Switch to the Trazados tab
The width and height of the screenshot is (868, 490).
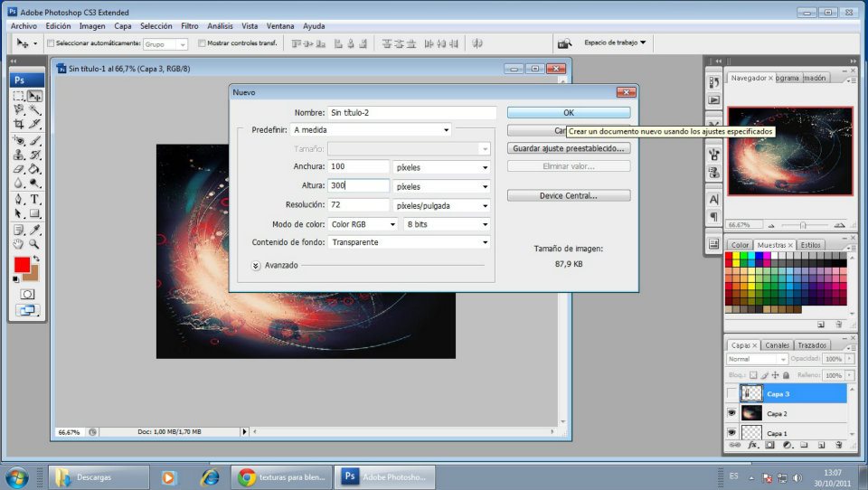pyautogui.click(x=812, y=345)
